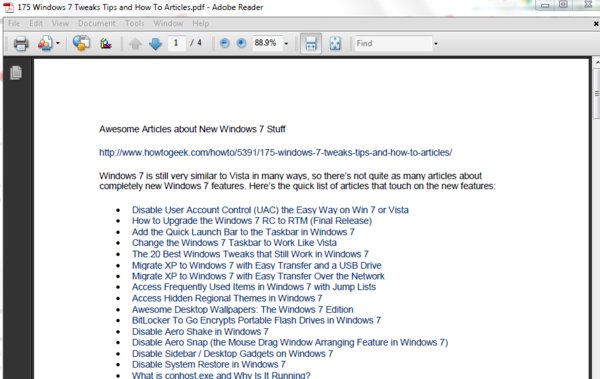Open Disable Aero Snap link
The image size is (600, 379).
click(290, 342)
